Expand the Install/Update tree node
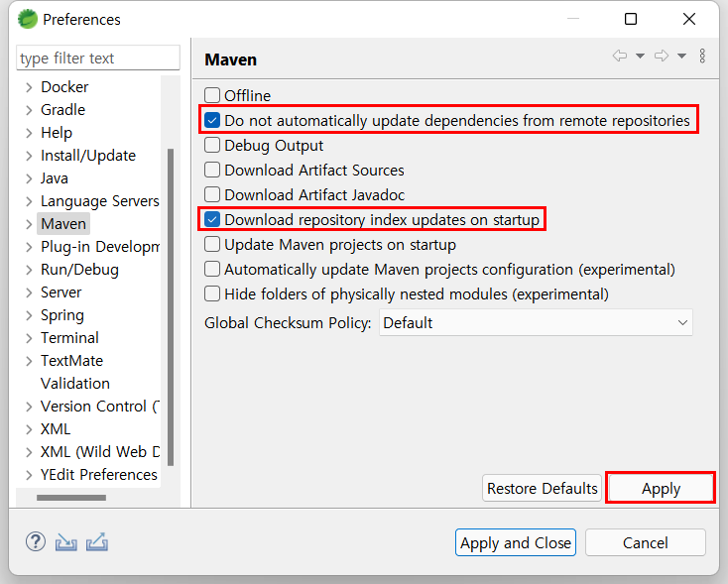The image size is (728, 584). (29, 156)
